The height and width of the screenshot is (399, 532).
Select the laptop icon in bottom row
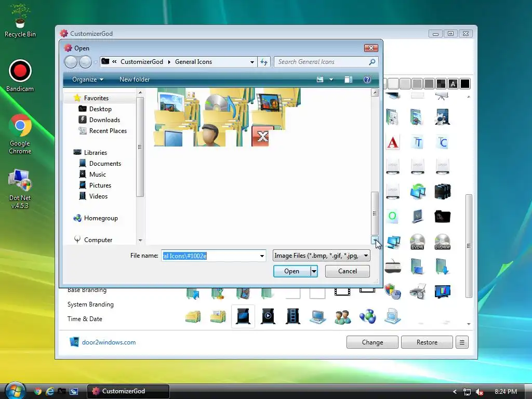[317, 317]
